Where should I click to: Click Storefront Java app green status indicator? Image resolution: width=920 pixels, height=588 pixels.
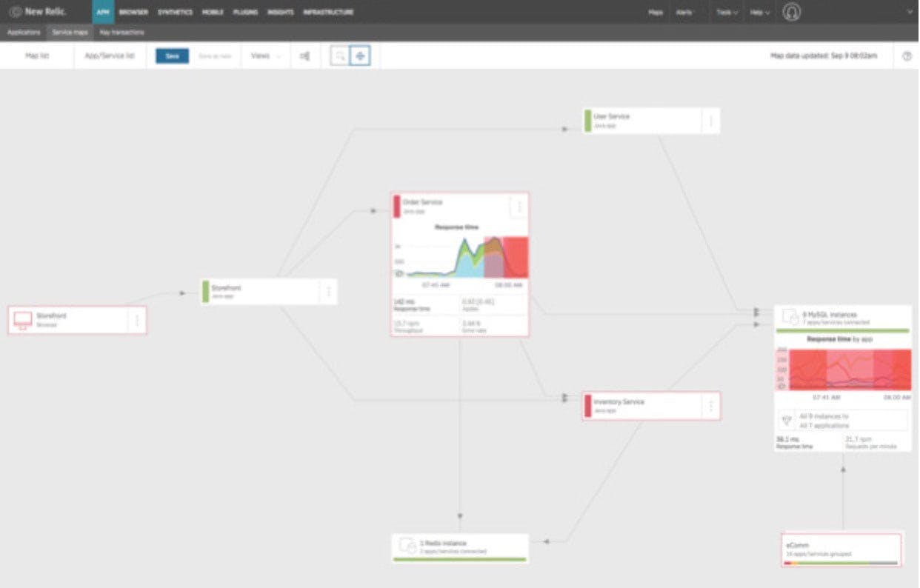point(205,292)
